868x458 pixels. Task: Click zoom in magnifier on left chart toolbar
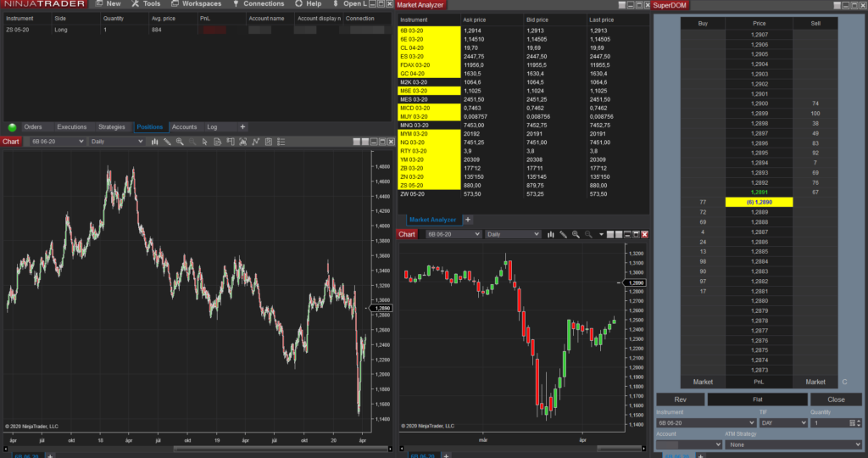[180, 142]
